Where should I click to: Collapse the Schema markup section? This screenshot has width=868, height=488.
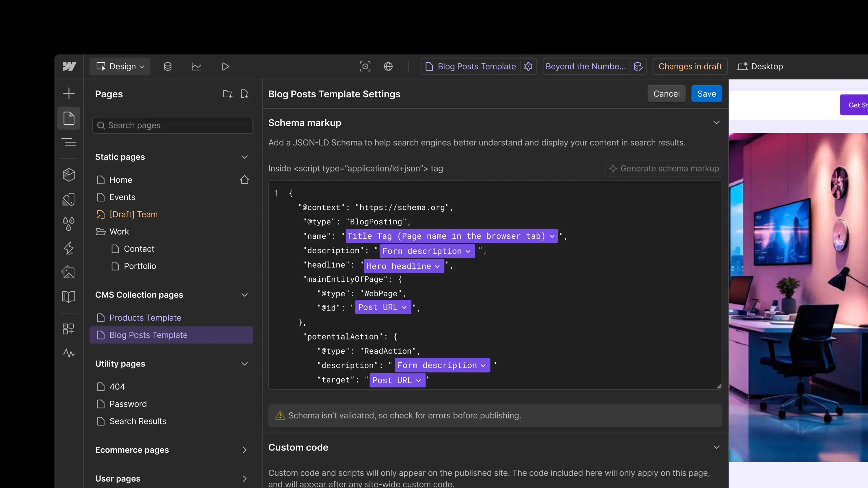pos(717,123)
